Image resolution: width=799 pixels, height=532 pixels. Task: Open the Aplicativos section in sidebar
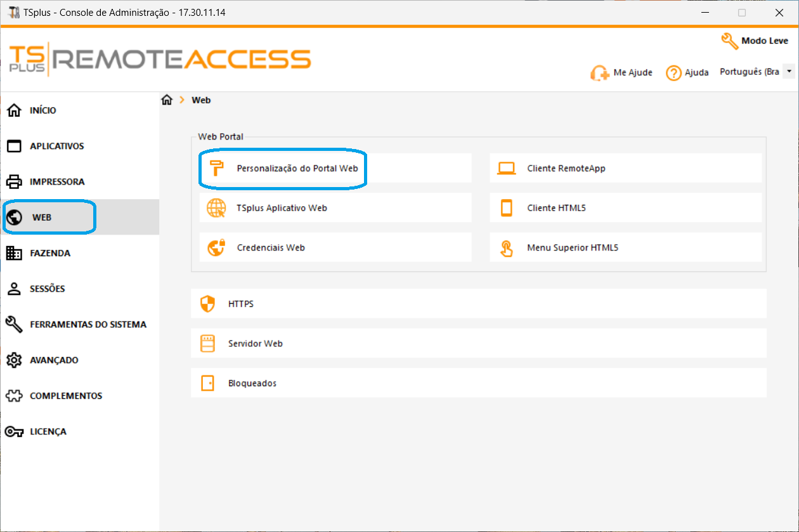pos(56,146)
